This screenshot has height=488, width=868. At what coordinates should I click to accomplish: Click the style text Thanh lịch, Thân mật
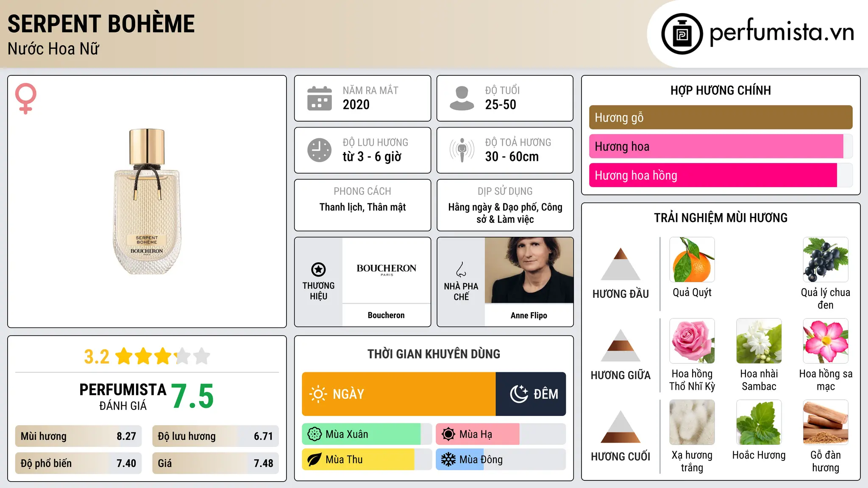coord(363,207)
